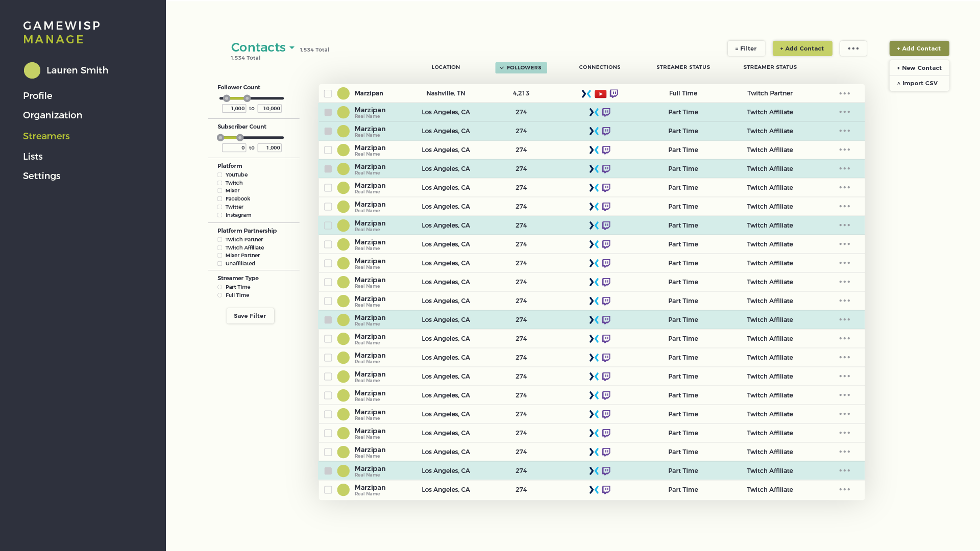Viewport: 980px width, 551px height.
Task: Click Mixer icon in Nashville row
Action: tap(586, 94)
